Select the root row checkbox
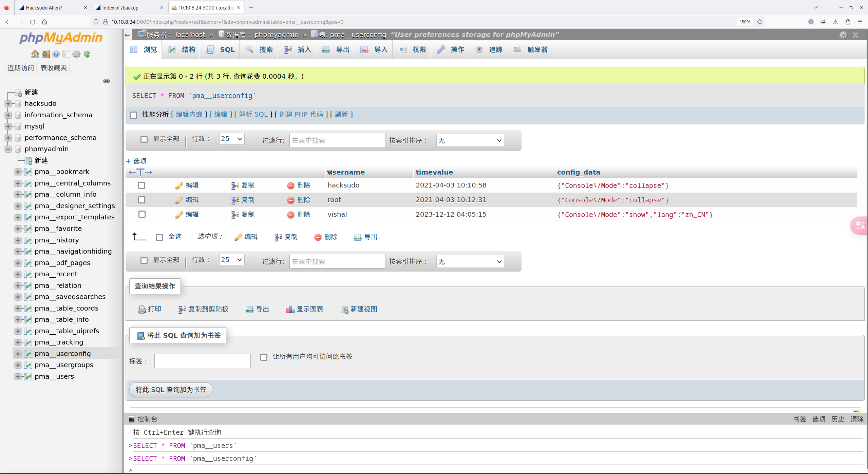This screenshot has width=868, height=474. coord(142,200)
